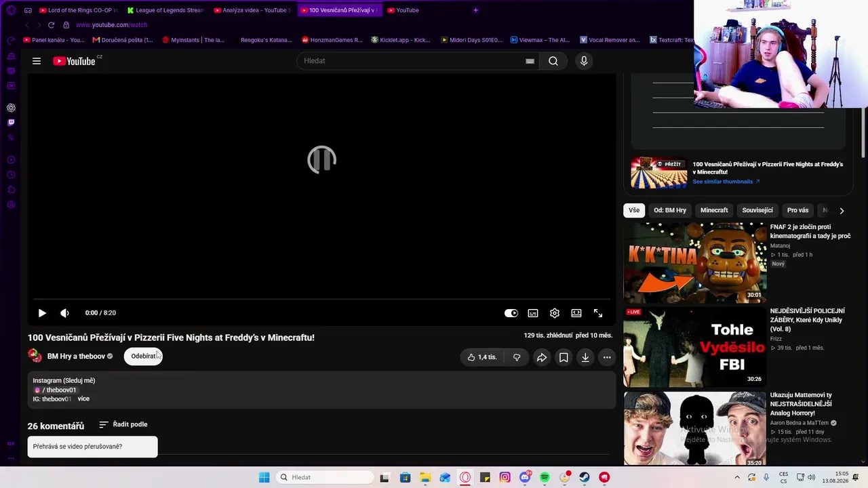The height and width of the screenshot is (488, 868).
Task: Toggle the autoplay switch in player
Action: pyautogui.click(x=511, y=313)
